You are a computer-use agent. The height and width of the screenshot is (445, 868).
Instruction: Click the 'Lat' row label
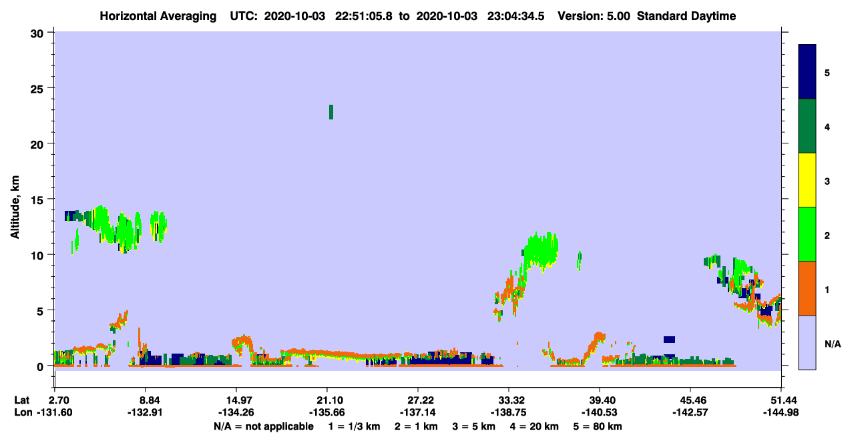pos(21,400)
